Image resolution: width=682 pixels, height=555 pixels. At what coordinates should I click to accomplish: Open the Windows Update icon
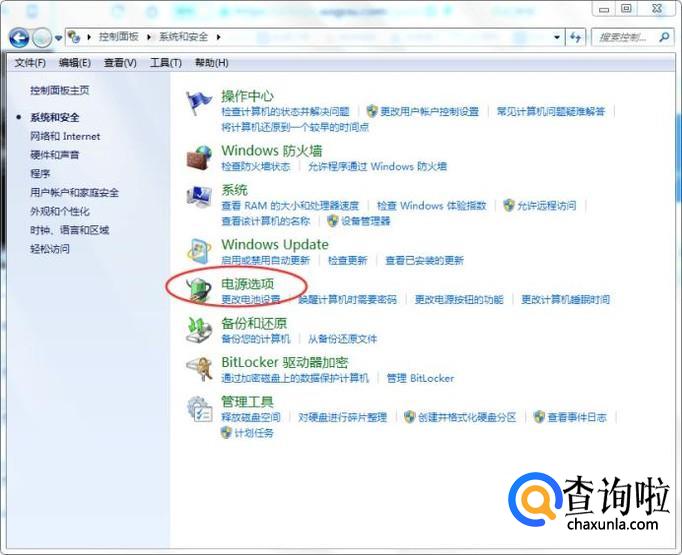(199, 251)
